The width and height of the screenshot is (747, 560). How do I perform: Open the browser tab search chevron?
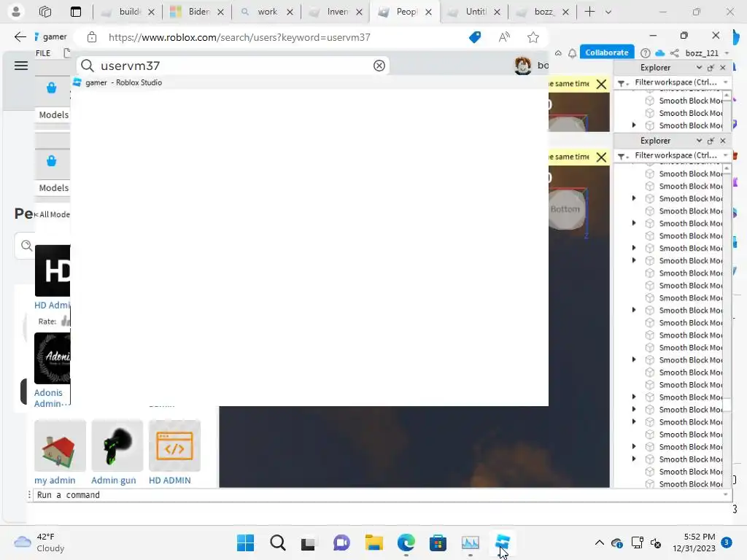(x=608, y=12)
